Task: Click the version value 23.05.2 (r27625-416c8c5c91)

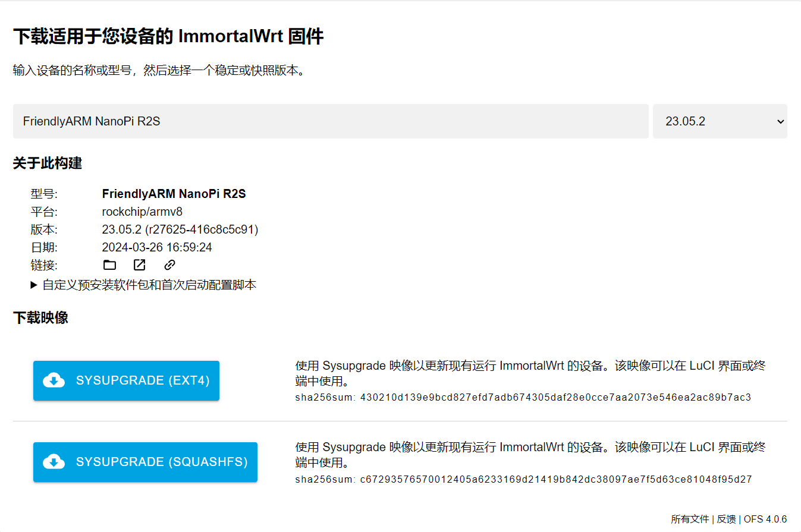Action: click(x=180, y=229)
